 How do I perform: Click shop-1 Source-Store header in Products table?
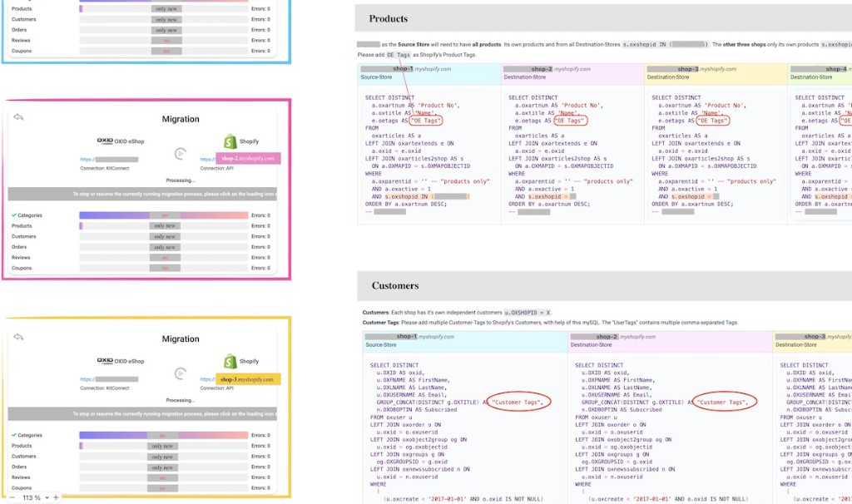pyautogui.click(x=429, y=73)
